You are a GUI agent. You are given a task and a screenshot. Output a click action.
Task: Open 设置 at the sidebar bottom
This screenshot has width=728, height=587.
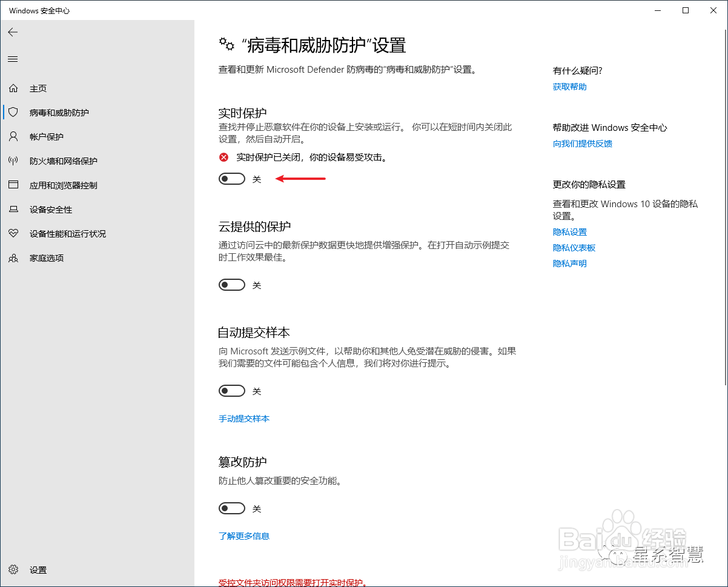(38, 570)
